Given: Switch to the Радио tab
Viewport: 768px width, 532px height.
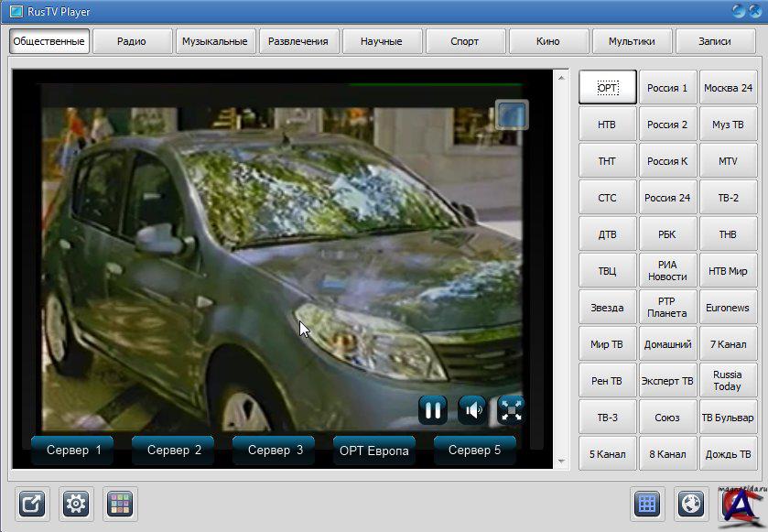Looking at the screenshot, I should pyautogui.click(x=132, y=41).
